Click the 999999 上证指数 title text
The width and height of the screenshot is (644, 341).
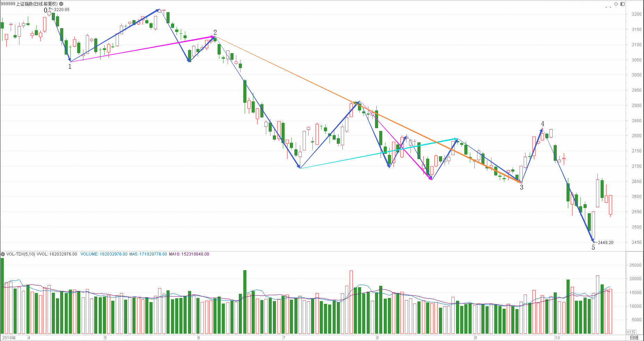[x=29, y=4]
